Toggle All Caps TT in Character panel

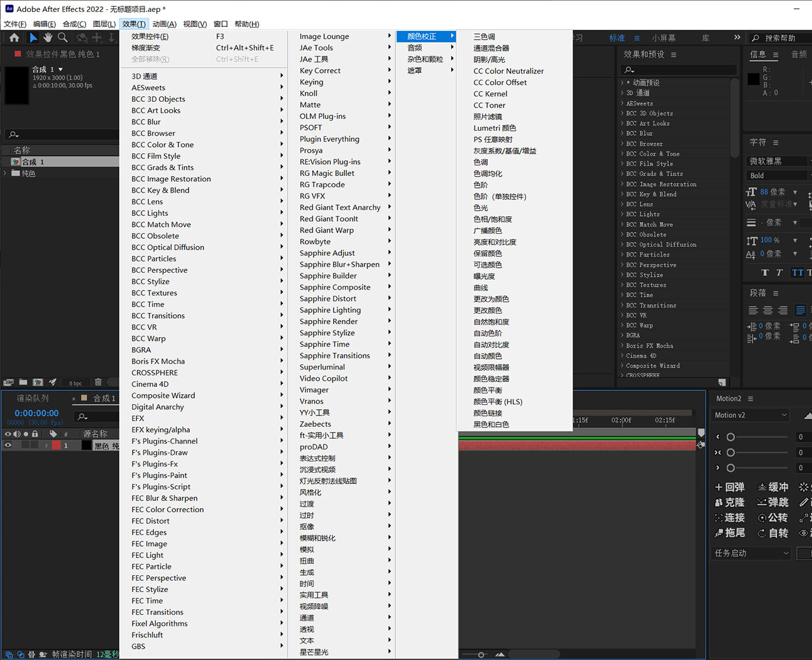tap(798, 272)
